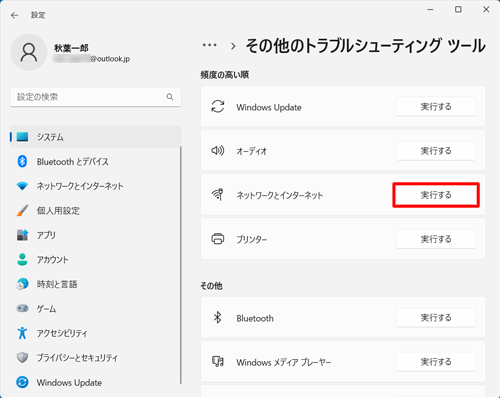The width and height of the screenshot is (500, 398).
Task: Expand the breadcrumb ellipsis menu
Action: [x=210, y=45]
